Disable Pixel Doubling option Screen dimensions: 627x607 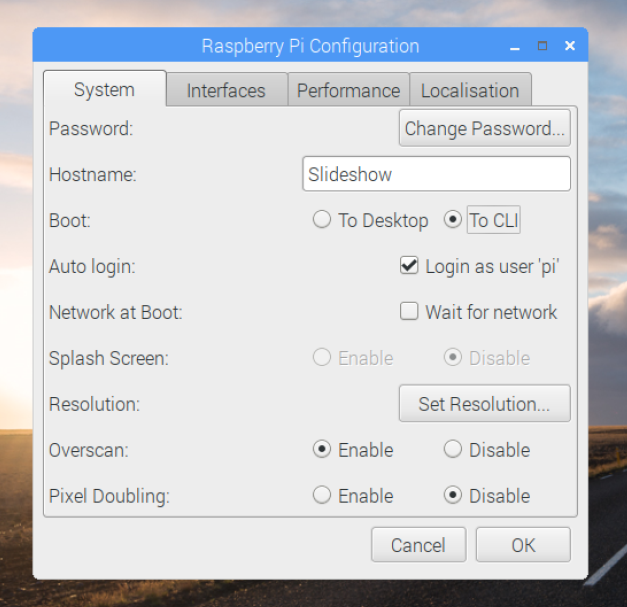pyautogui.click(x=453, y=496)
